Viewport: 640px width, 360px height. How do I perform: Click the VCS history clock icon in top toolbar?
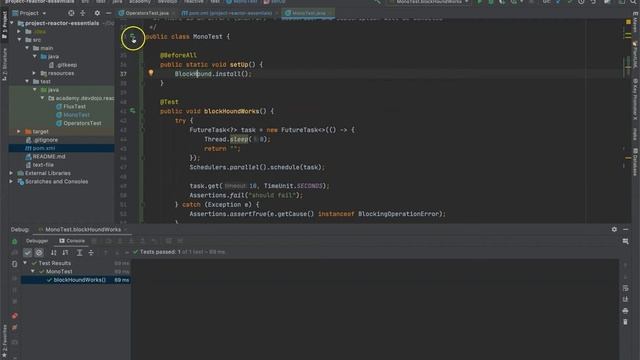(581, 2)
